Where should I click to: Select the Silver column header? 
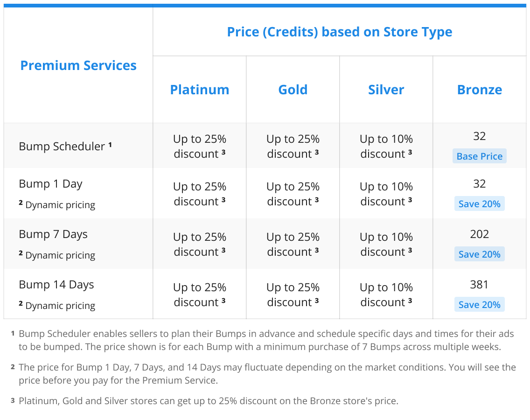pyautogui.click(x=386, y=90)
